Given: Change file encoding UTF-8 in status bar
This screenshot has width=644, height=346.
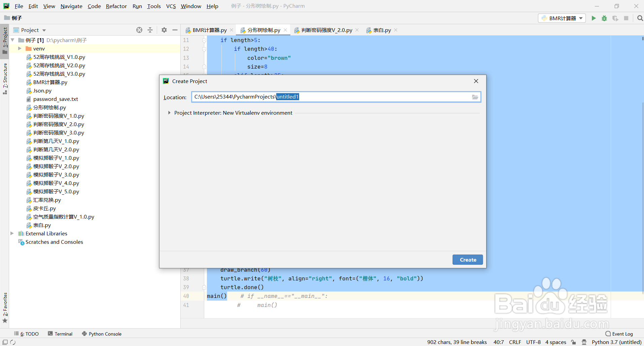Looking at the screenshot, I should [x=533, y=342].
